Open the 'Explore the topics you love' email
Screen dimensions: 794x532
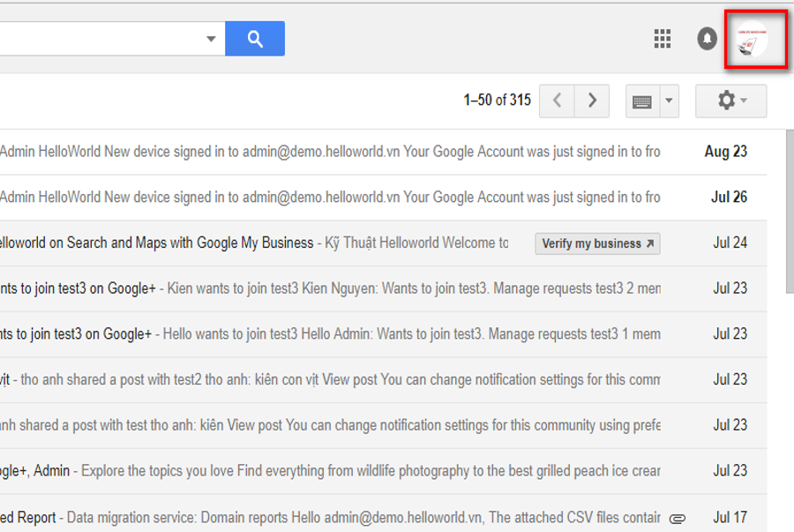(x=384, y=471)
